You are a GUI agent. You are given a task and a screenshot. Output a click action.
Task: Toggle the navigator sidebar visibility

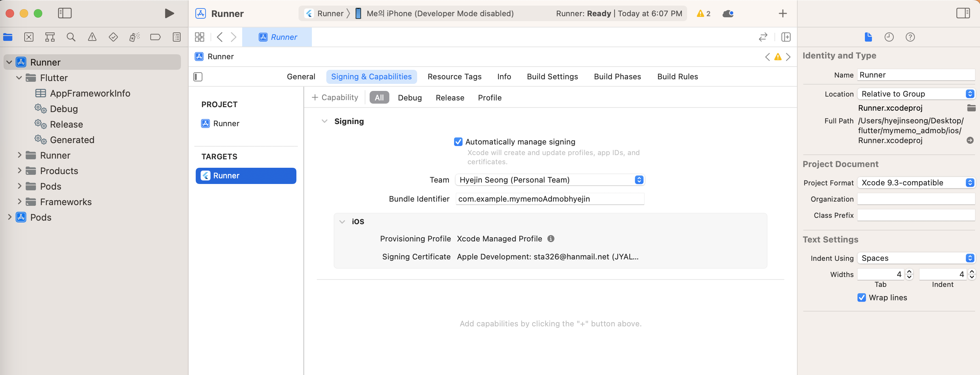click(65, 13)
